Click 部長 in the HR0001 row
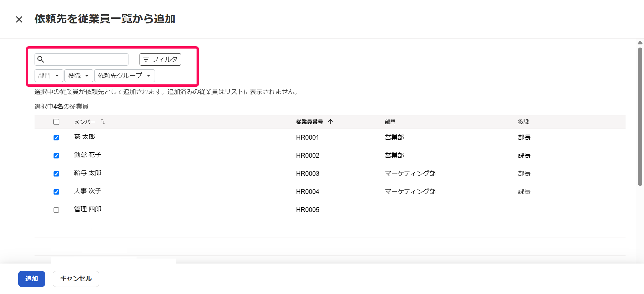The width and height of the screenshot is (644, 294). 524,138
